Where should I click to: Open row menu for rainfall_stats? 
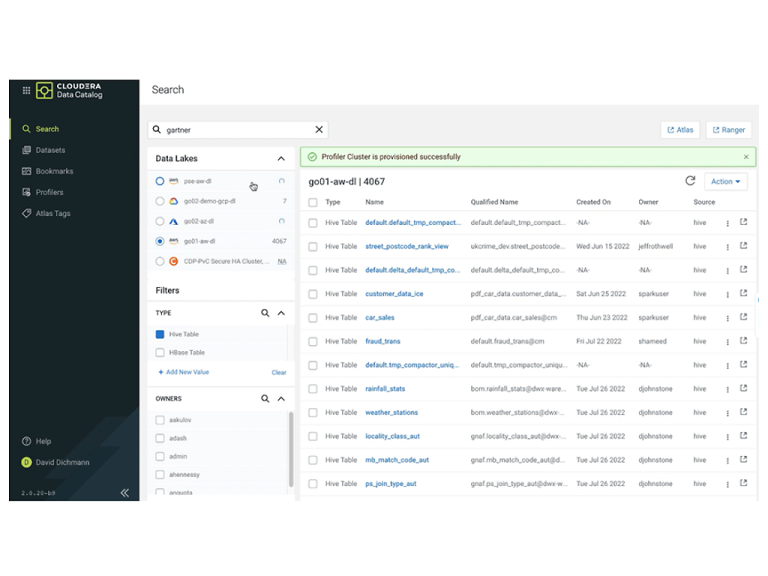point(727,389)
